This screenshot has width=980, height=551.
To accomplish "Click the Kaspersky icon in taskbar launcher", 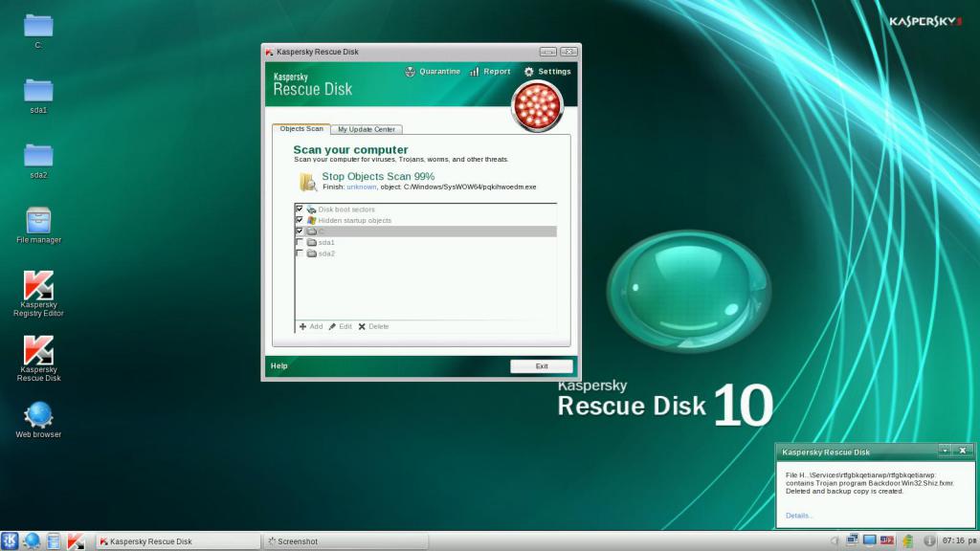I will 76,541.
